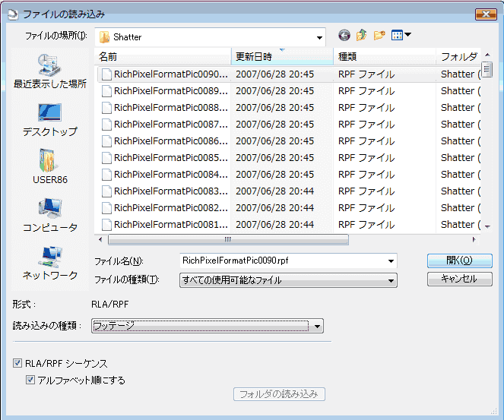Image resolution: width=504 pixels, height=420 pixels.
Task: Sort by 種類 column header
Action: click(385, 57)
